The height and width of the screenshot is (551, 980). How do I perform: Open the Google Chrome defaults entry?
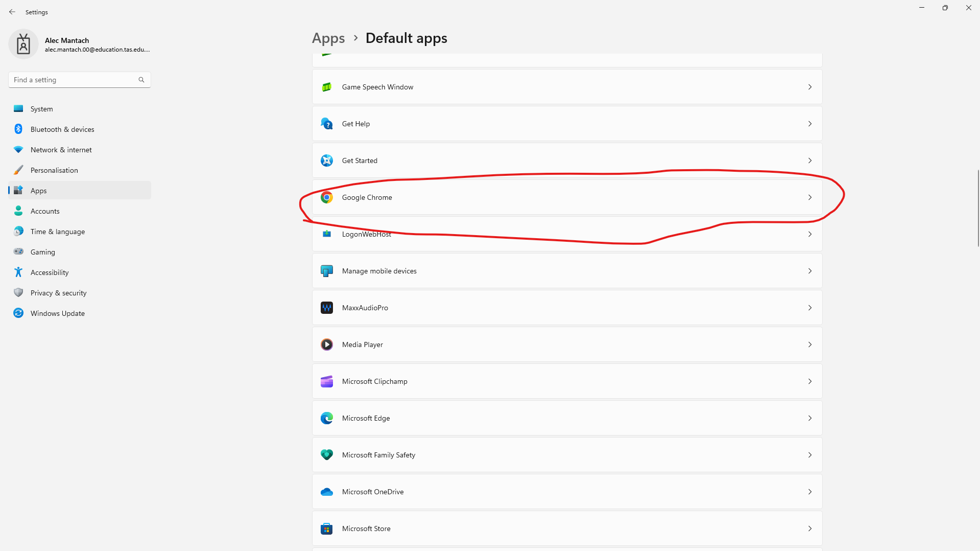click(x=567, y=197)
